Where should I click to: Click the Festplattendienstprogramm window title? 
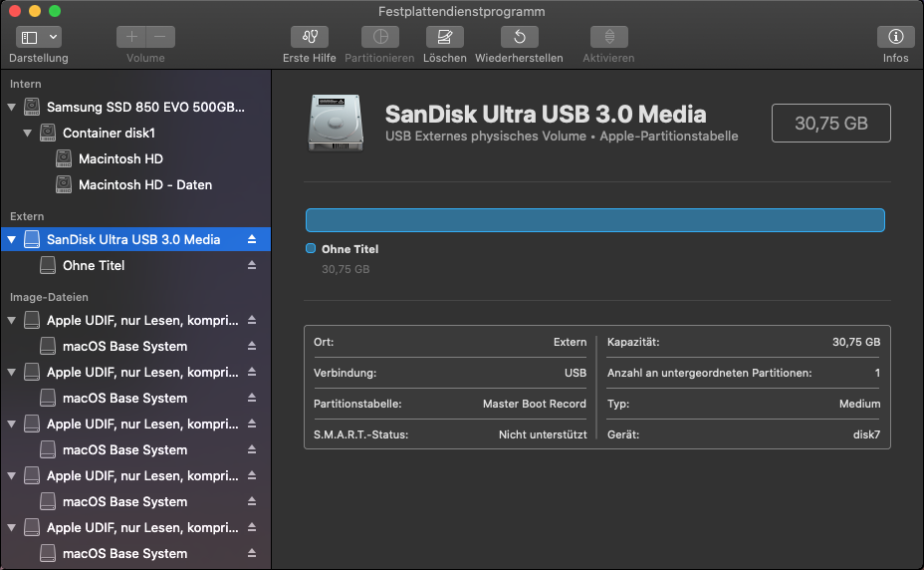[461, 11]
